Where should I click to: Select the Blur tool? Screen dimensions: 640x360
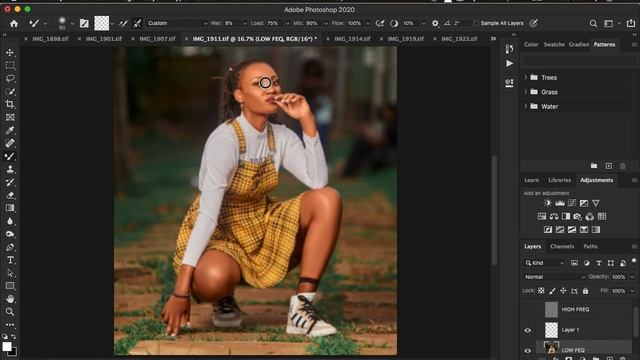[10, 221]
